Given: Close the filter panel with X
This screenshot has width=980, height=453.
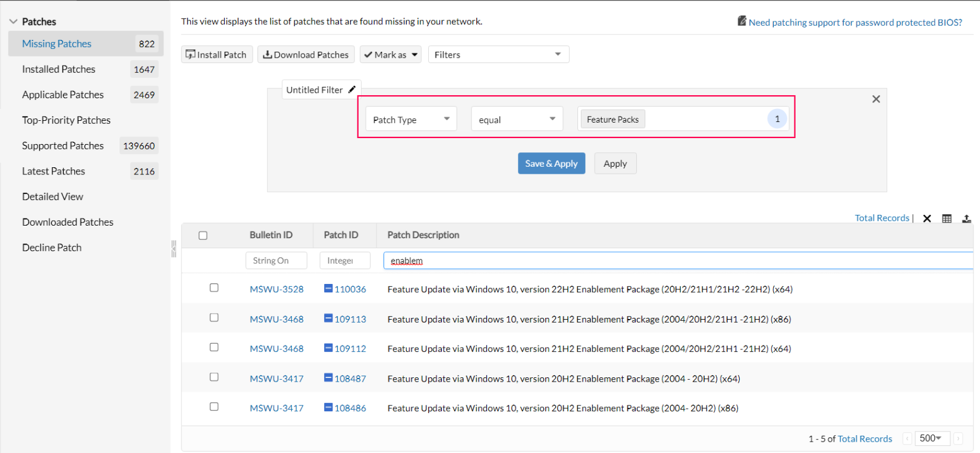Looking at the screenshot, I should (875, 99).
